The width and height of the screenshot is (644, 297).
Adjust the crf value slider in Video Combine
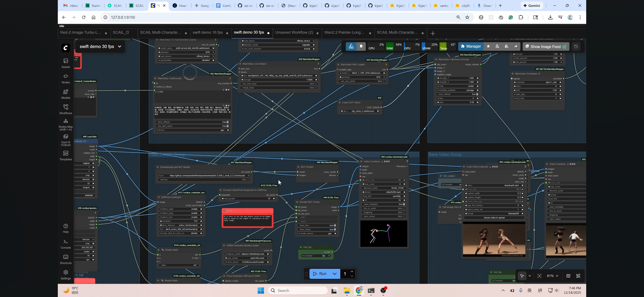tap(384, 200)
